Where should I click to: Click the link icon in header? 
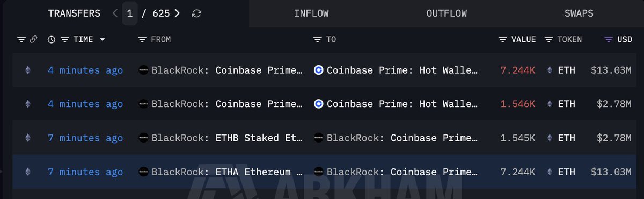coord(33,40)
